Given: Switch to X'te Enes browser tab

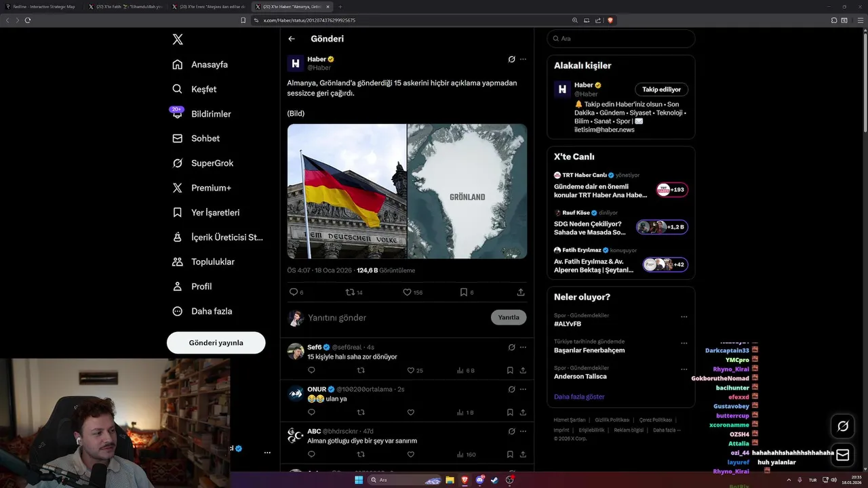Looking at the screenshot, I should pos(208,6).
